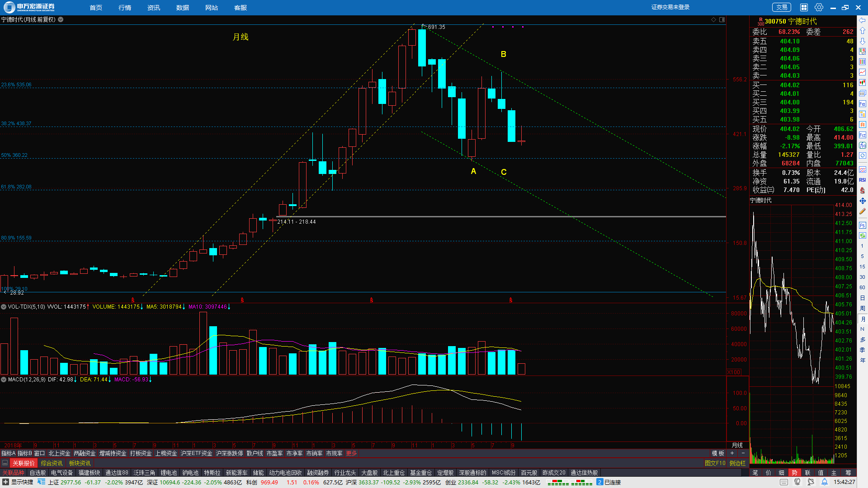Switch to 日 daily period
This screenshot has height=488, width=868.
(x=862, y=298)
